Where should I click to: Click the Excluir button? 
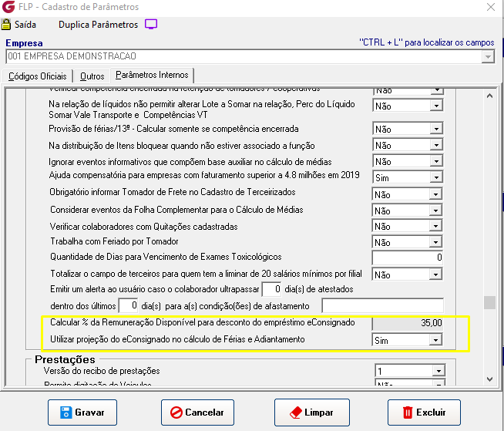point(424,412)
